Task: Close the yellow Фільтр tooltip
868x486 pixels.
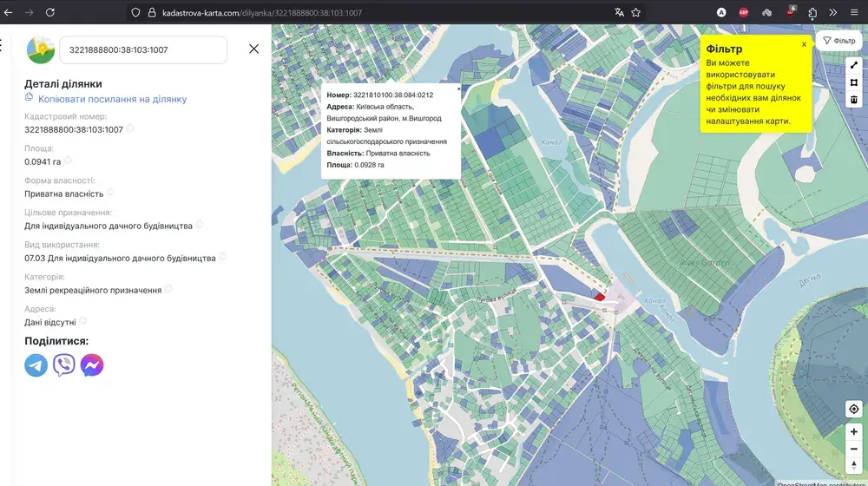Action: pyautogui.click(x=804, y=43)
